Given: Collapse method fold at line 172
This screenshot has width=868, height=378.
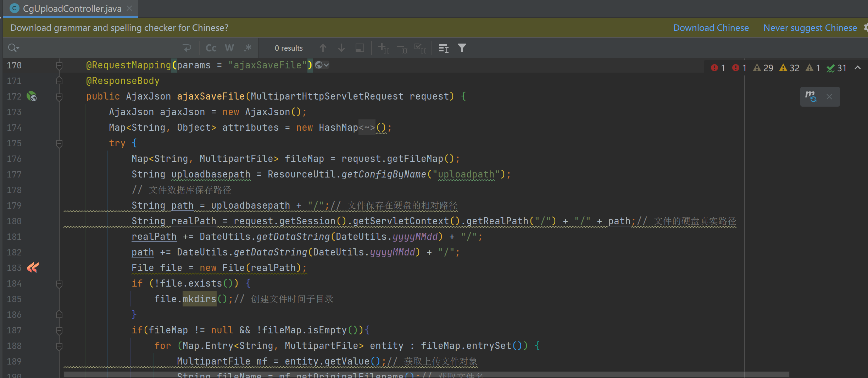Looking at the screenshot, I should tap(59, 97).
